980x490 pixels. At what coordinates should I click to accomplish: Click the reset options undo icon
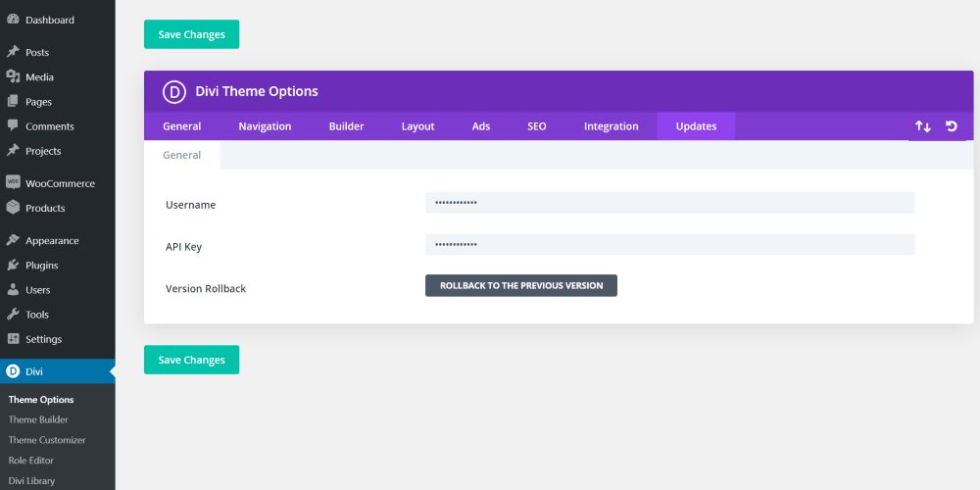pyautogui.click(x=952, y=126)
